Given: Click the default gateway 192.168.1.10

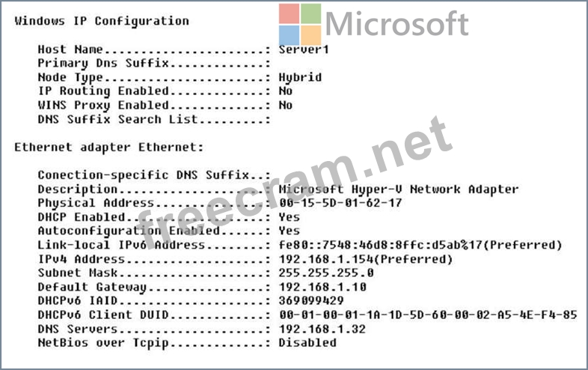Looking at the screenshot, I should click(322, 288).
